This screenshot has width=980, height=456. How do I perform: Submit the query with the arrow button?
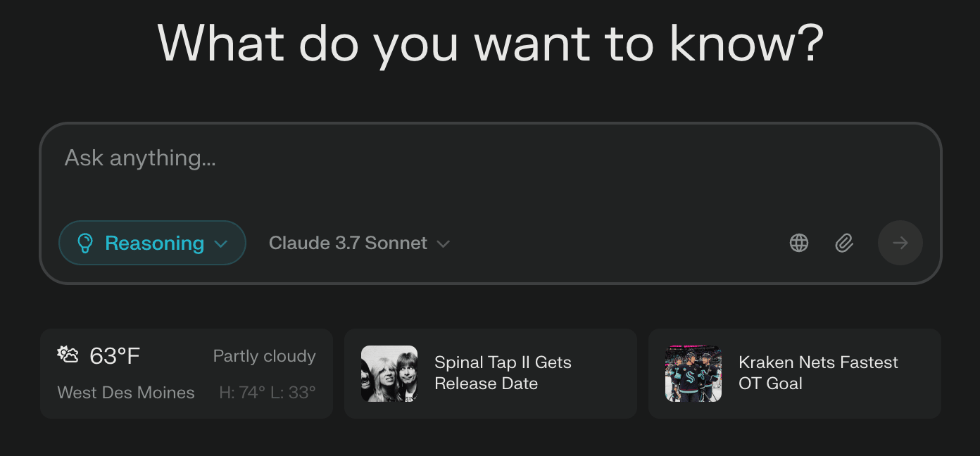[x=900, y=243]
